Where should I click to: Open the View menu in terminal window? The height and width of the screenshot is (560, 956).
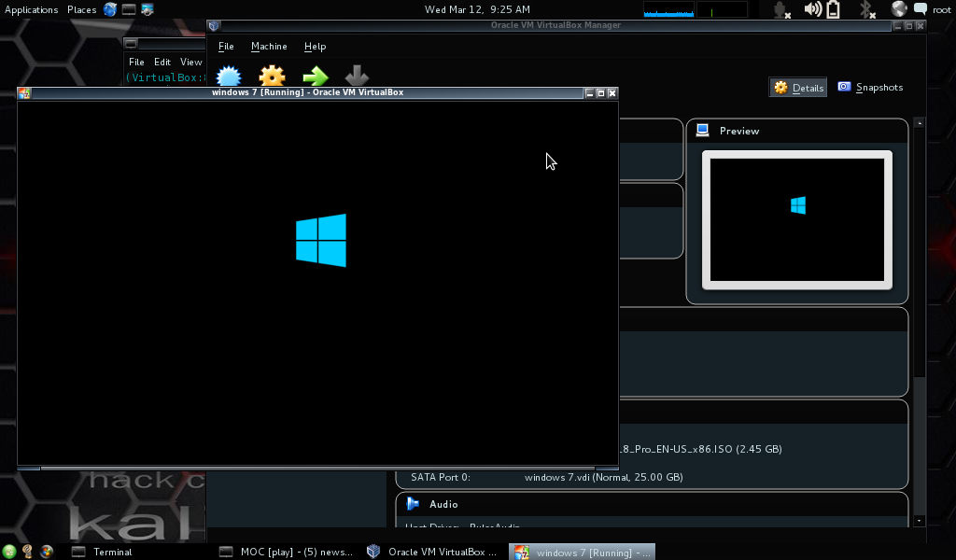click(190, 63)
